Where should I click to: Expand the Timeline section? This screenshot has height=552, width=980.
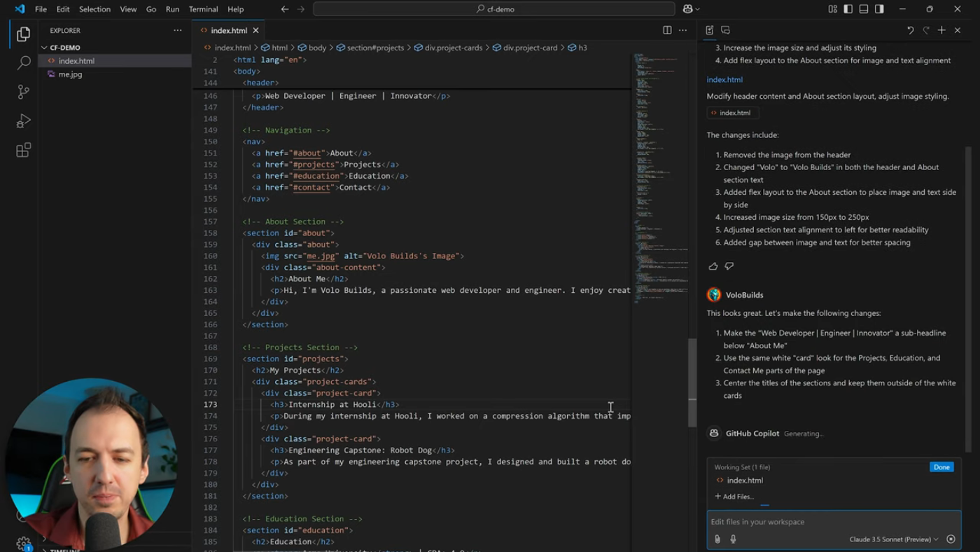[x=65, y=549]
